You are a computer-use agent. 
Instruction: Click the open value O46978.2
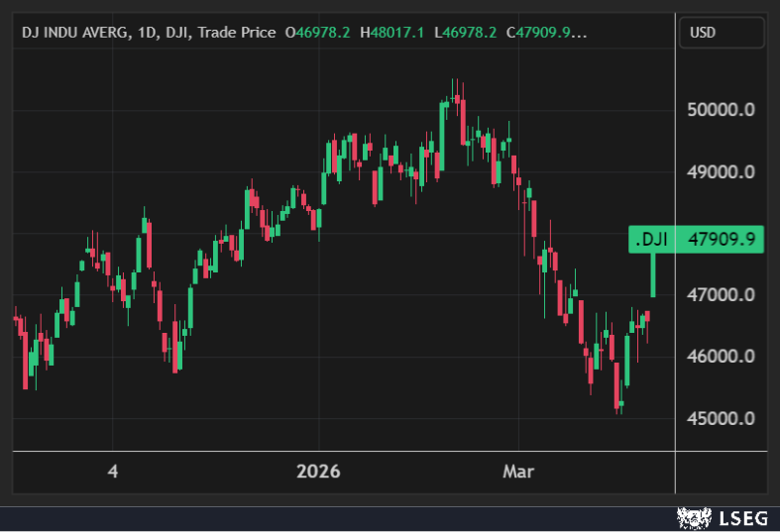pyautogui.click(x=317, y=33)
